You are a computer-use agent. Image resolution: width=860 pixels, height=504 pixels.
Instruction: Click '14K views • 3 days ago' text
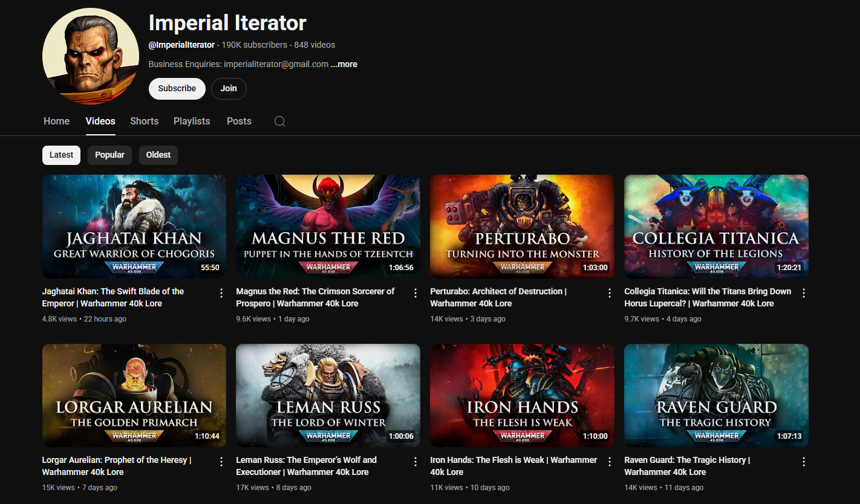click(467, 319)
